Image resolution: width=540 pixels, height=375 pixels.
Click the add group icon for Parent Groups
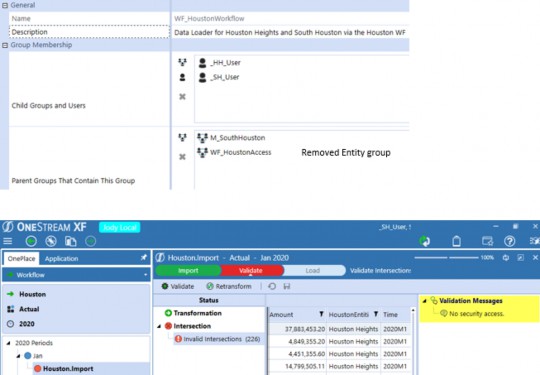(182, 138)
